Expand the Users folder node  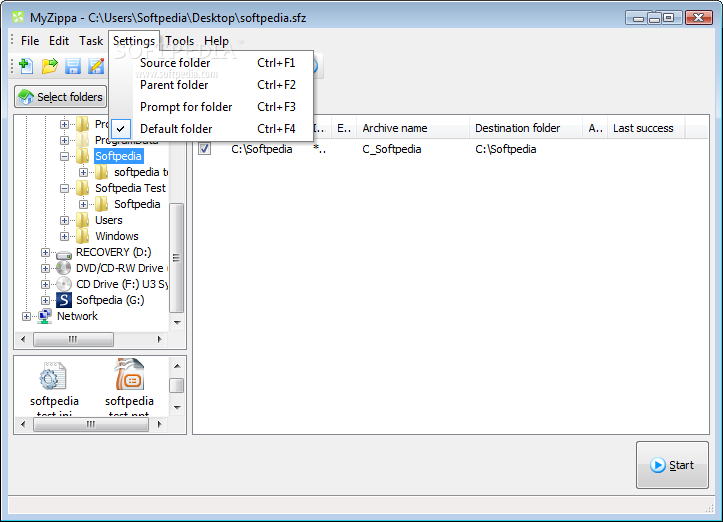(65, 220)
